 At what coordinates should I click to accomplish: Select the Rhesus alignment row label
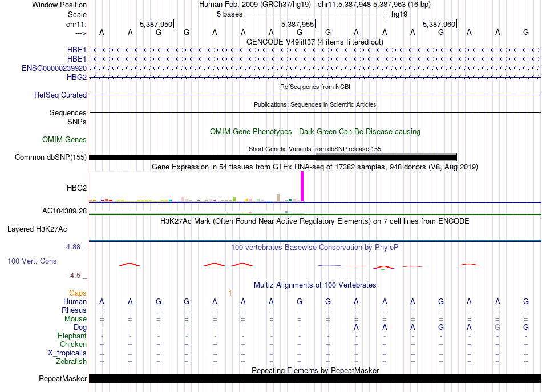click(74, 310)
